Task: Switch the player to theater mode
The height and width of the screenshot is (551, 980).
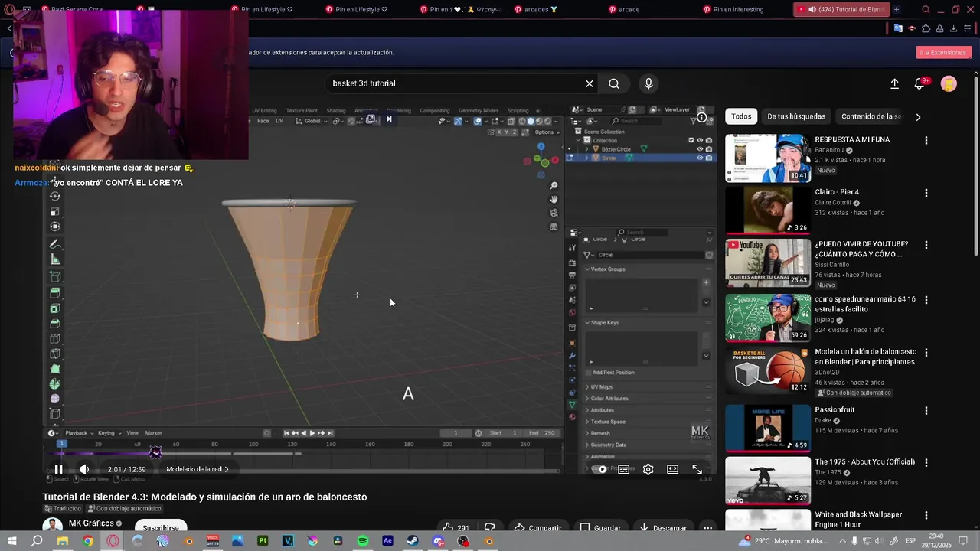Action: pos(672,469)
